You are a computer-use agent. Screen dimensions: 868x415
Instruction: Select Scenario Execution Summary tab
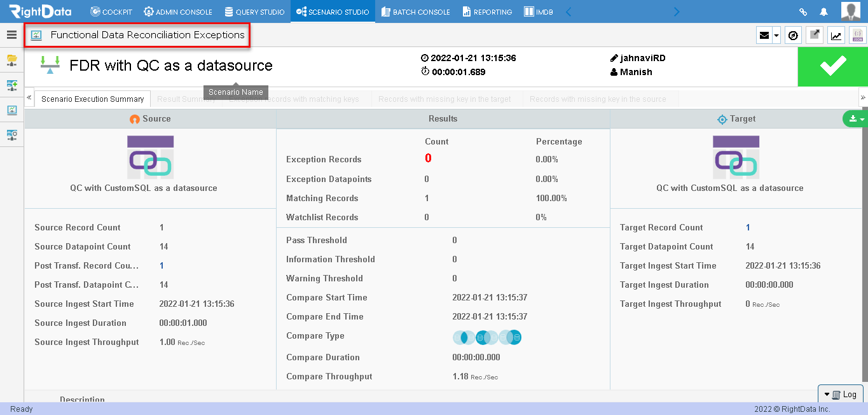93,99
